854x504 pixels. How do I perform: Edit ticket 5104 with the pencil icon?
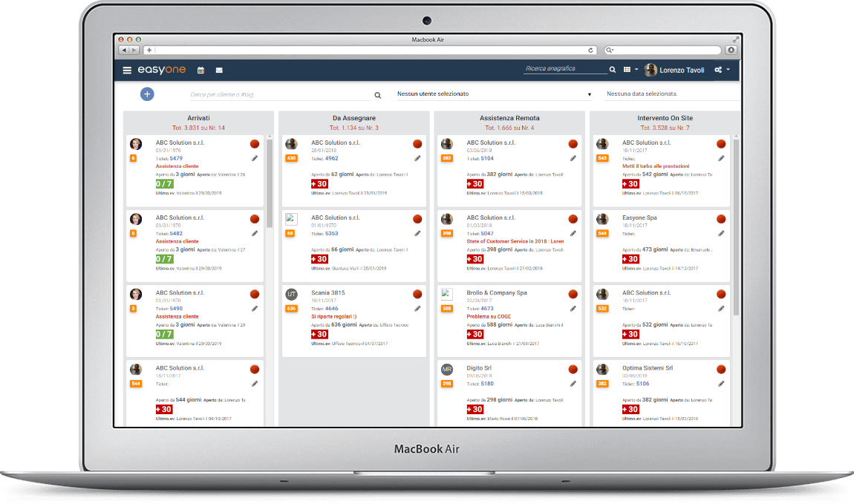click(x=573, y=158)
